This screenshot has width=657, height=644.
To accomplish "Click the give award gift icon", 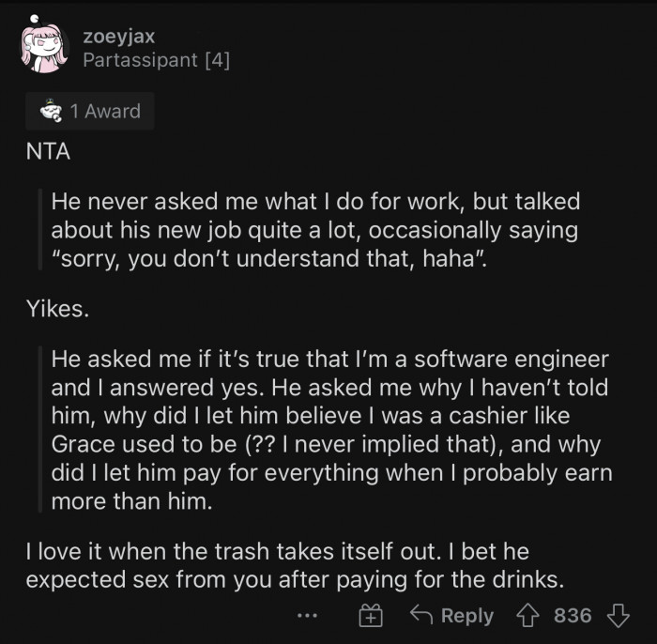I will pyautogui.click(x=371, y=616).
